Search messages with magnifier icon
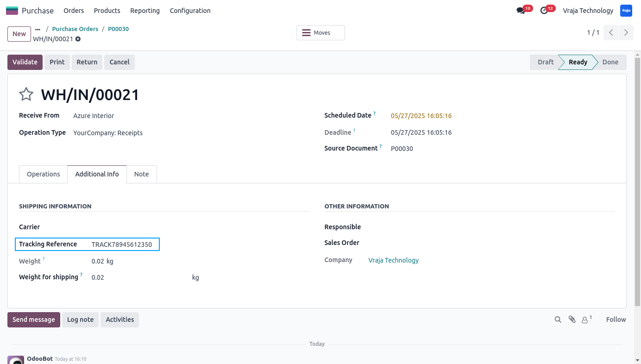The height and width of the screenshot is (364, 641). (x=558, y=320)
